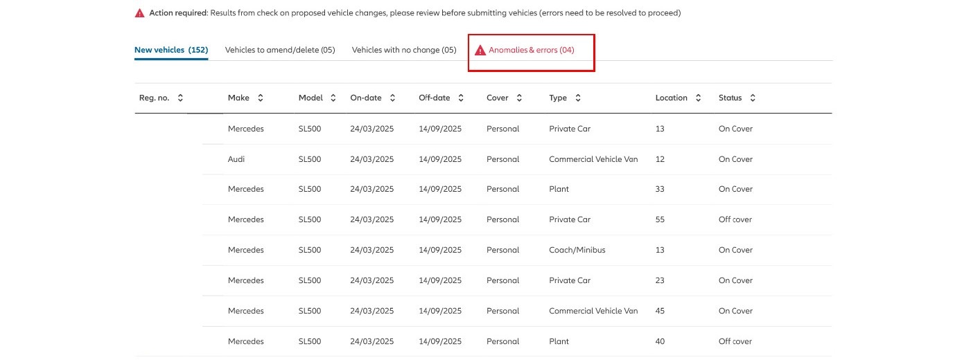Sort vehicles by Off-date
Screen dimensions: 980x362
pyautogui.click(x=460, y=98)
